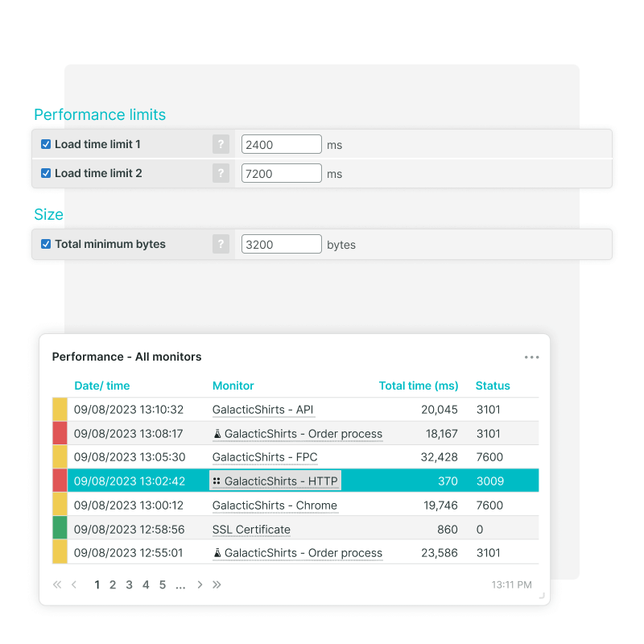The width and height of the screenshot is (644, 644).
Task: Click total time value 370
Action: tap(448, 481)
